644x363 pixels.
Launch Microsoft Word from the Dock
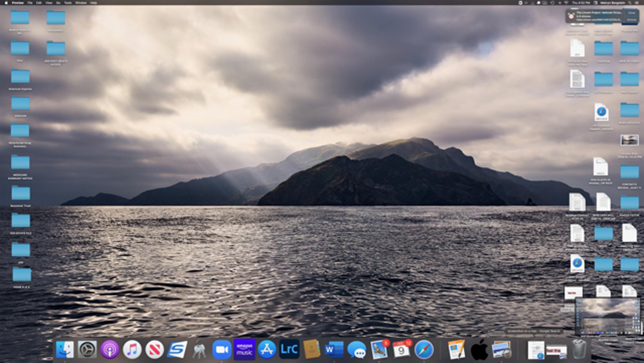coord(334,349)
